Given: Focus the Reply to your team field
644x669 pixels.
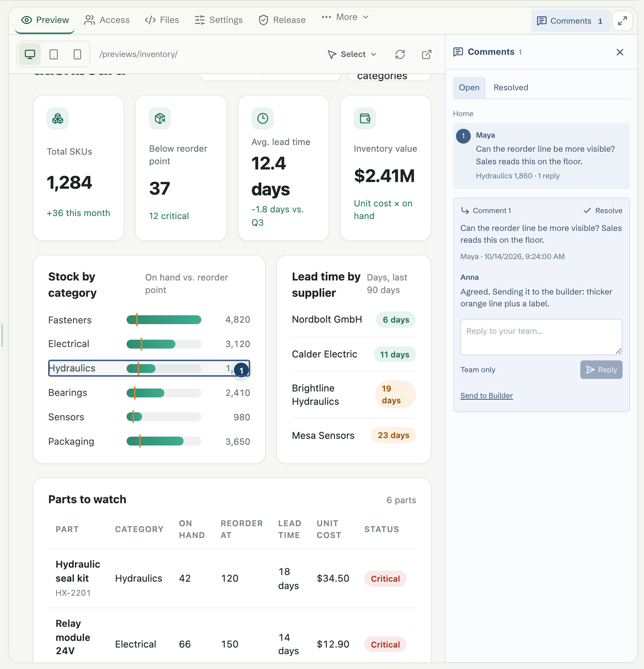Looking at the screenshot, I should [x=541, y=337].
